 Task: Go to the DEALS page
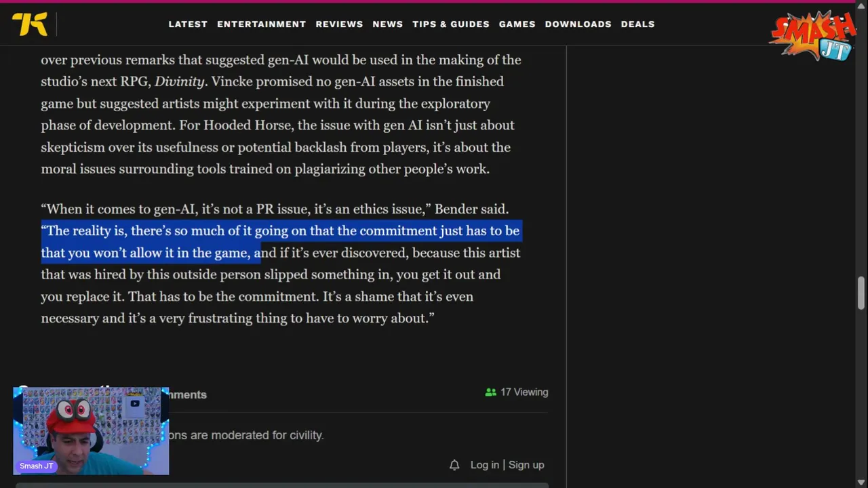637,24
